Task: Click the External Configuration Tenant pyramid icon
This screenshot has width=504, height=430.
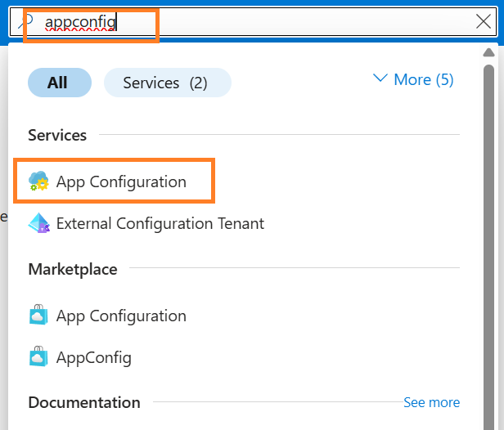Action: 39,223
